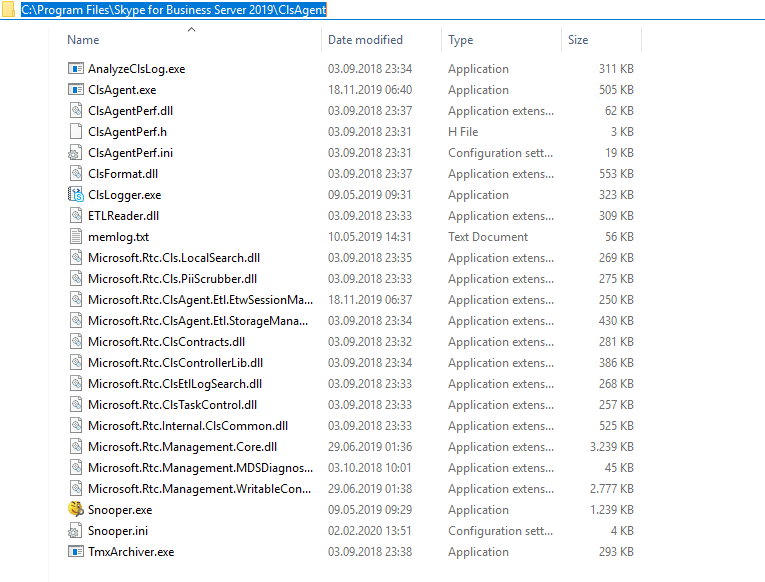The height and width of the screenshot is (582, 765).
Task: Sort files by Type column header
Action: (x=461, y=40)
